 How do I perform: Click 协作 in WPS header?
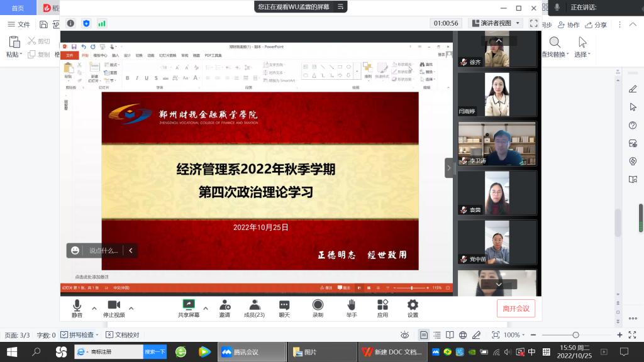pyautogui.click(x=569, y=25)
